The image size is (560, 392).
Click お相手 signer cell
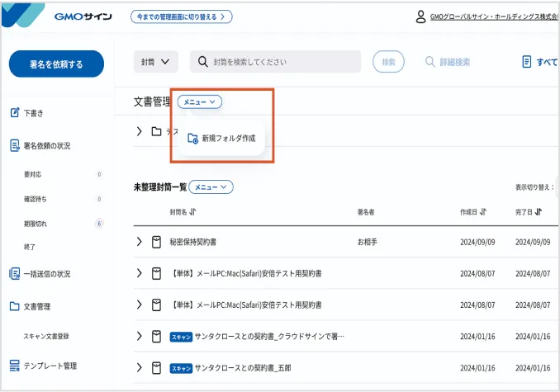pyautogui.click(x=368, y=242)
